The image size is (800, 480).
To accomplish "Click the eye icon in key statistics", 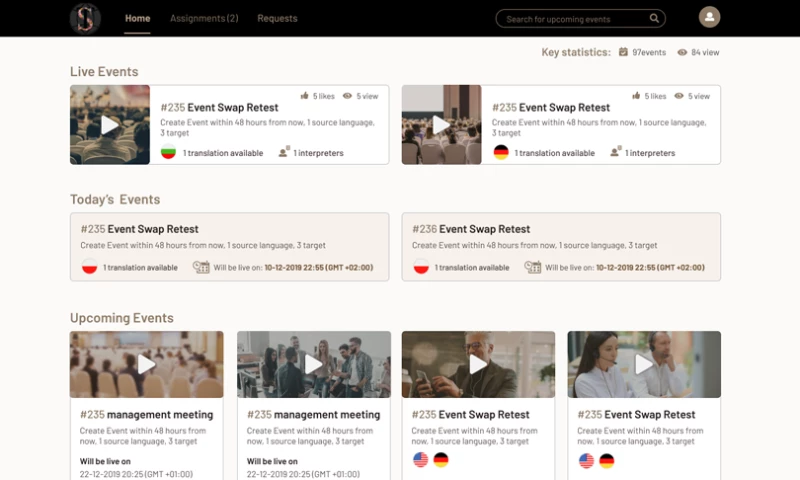I will tap(682, 52).
